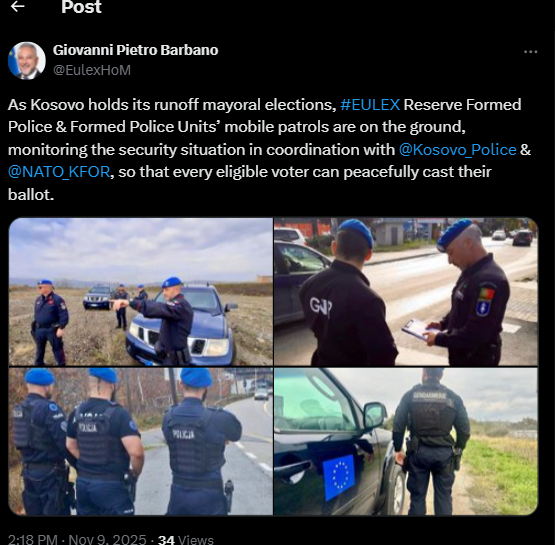The height and width of the screenshot is (545, 555).
Task: Open the photo of GNR officers with clipboard
Action: (x=406, y=292)
